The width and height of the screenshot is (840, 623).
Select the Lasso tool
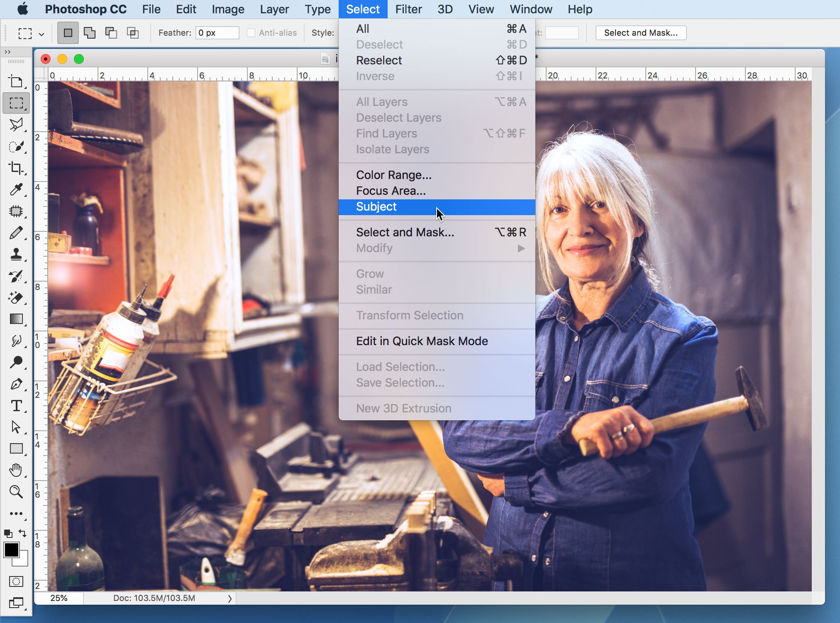pyautogui.click(x=17, y=125)
